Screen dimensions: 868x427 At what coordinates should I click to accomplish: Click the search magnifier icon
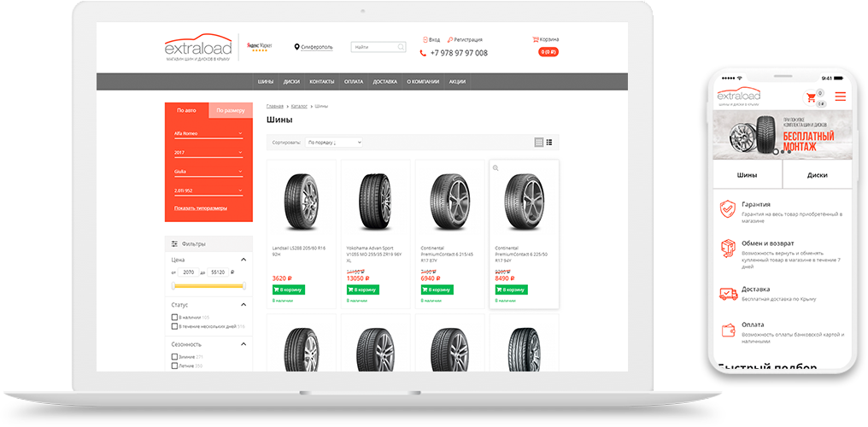tap(401, 47)
